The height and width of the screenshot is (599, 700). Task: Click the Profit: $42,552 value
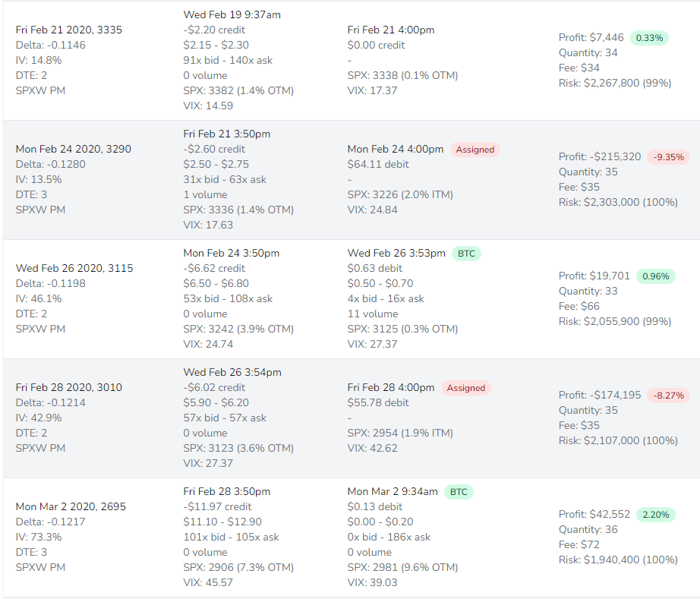[594, 515]
